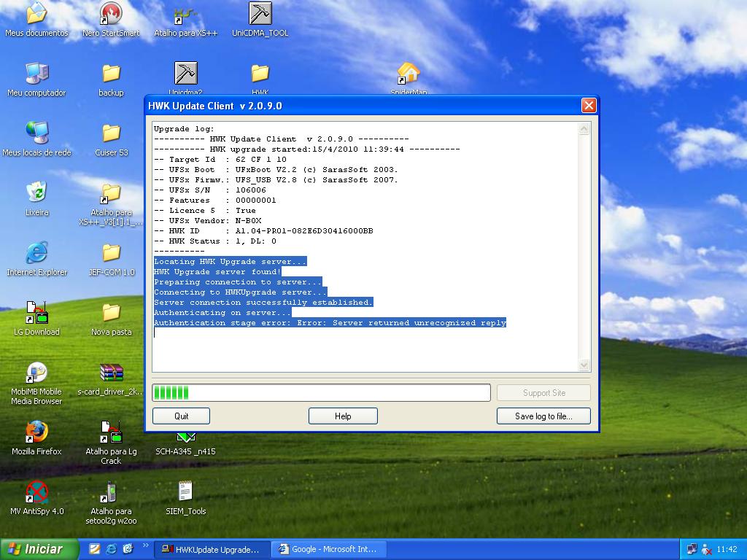Viewport: 747px width, 560px height.
Task: Click the 'Authentication stage error' log line
Action: 330,323
